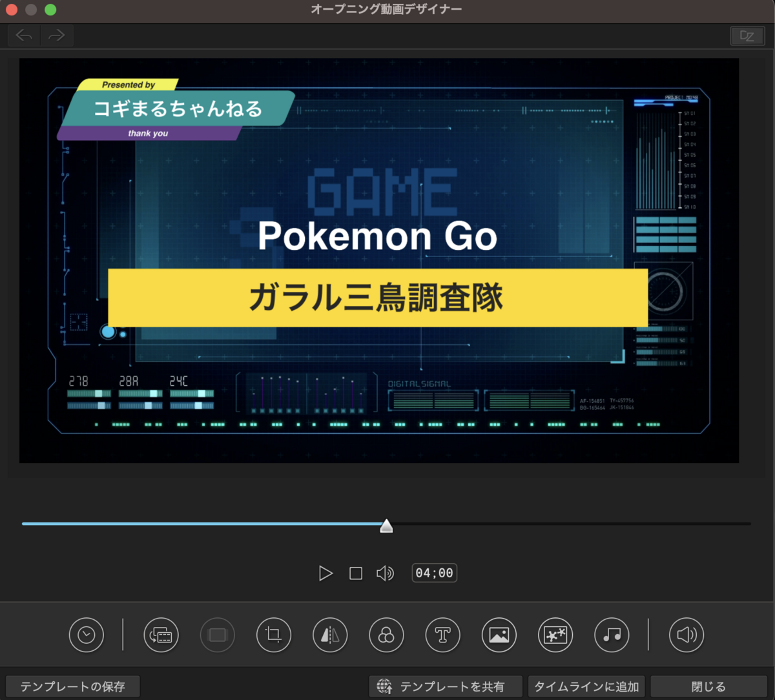Click the GAME background graphic in preview

(382, 192)
